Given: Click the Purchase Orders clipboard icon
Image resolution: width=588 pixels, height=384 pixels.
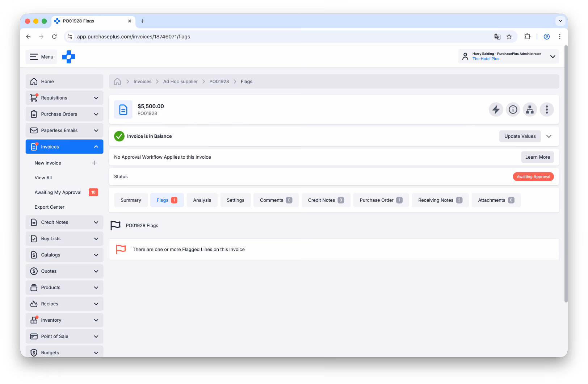Looking at the screenshot, I should [x=34, y=114].
